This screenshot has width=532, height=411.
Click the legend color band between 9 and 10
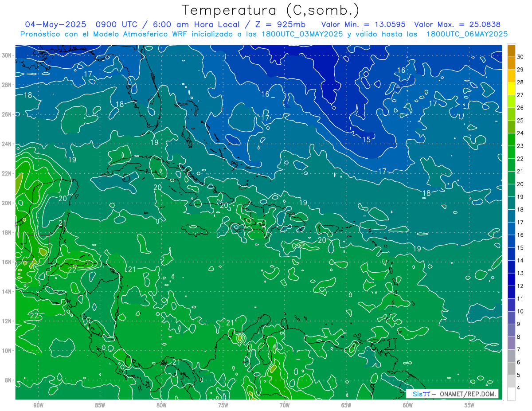click(511, 318)
